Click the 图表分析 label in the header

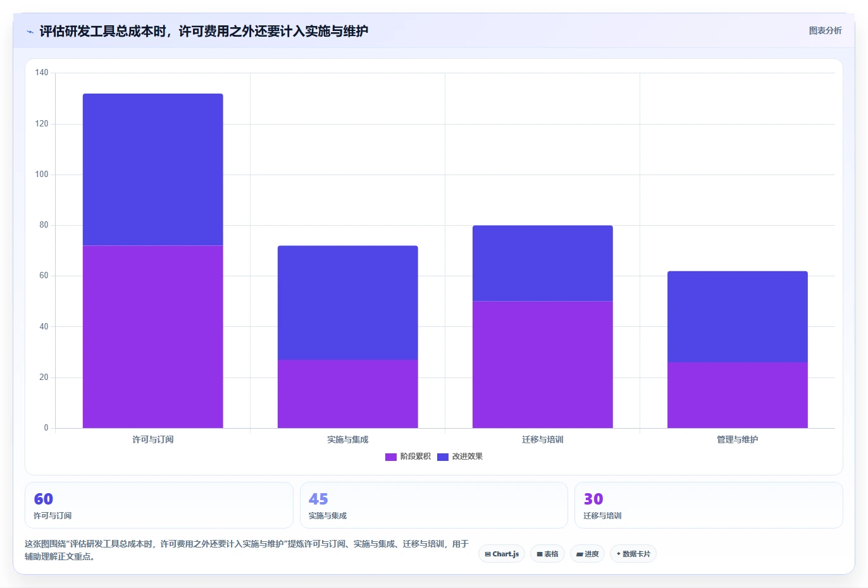point(825,30)
